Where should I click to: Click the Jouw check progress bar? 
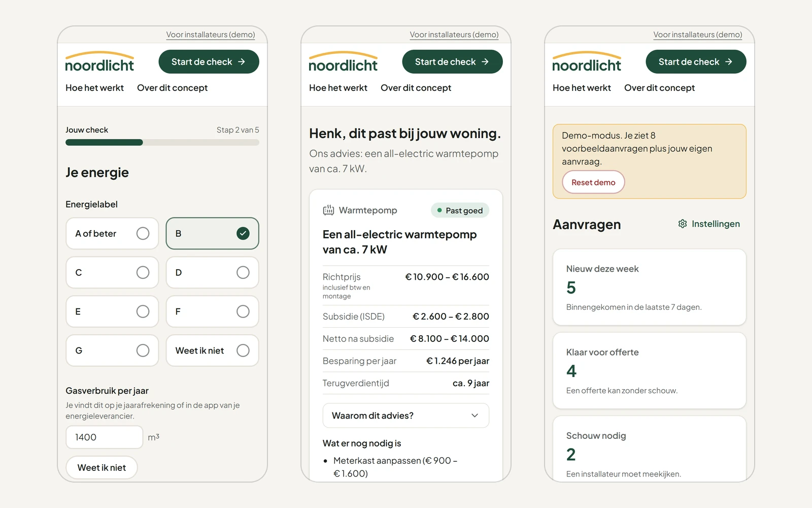[162, 143]
